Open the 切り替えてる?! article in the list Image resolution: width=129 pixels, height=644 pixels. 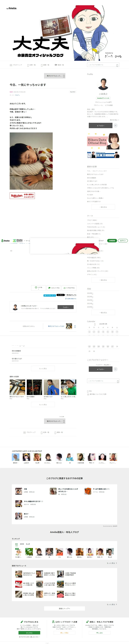17,358
